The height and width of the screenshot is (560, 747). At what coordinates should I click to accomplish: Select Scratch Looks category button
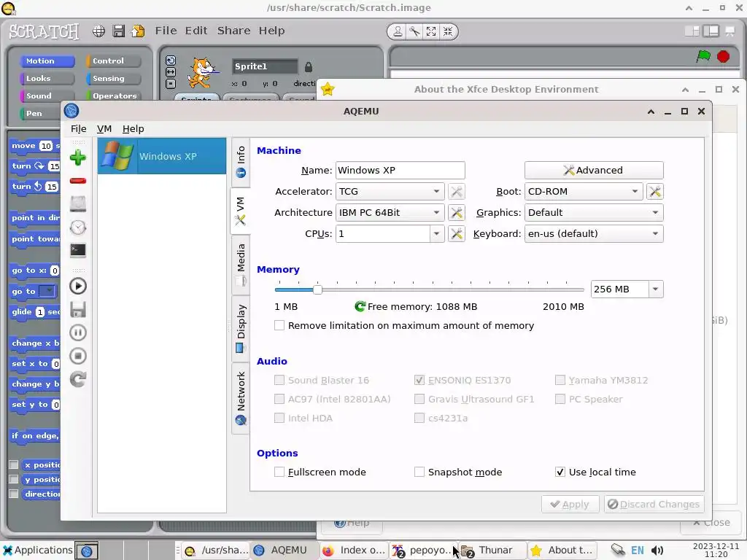(x=47, y=78)
